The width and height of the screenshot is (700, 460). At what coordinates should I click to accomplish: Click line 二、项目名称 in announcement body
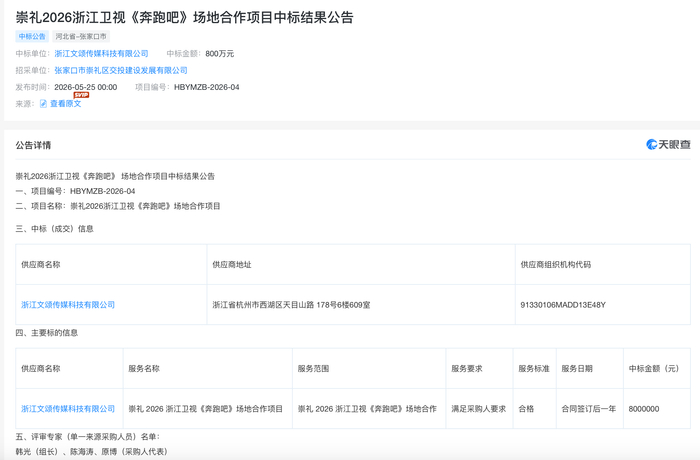tap(118, 206)
